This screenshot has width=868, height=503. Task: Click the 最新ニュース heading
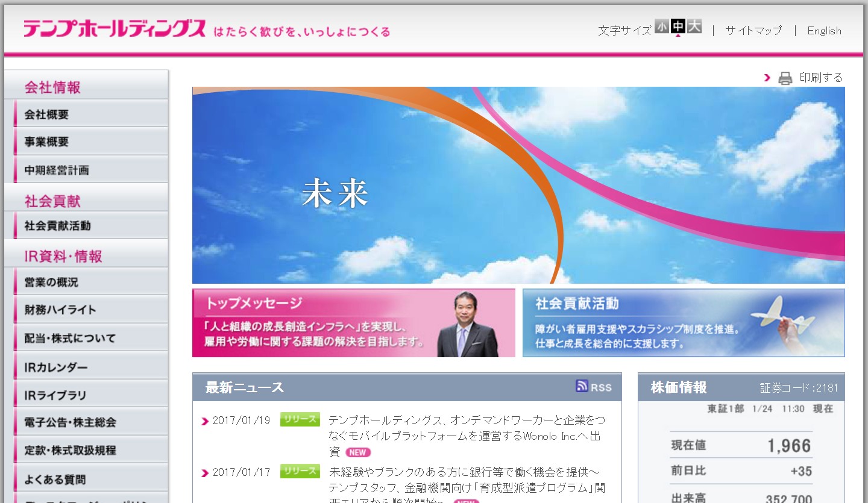244,387
